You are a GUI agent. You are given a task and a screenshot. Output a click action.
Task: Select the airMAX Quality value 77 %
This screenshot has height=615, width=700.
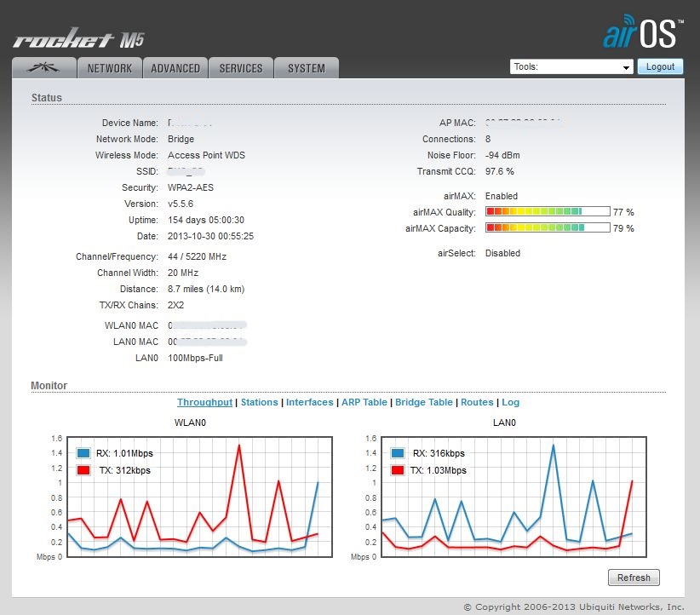(623, 212)
